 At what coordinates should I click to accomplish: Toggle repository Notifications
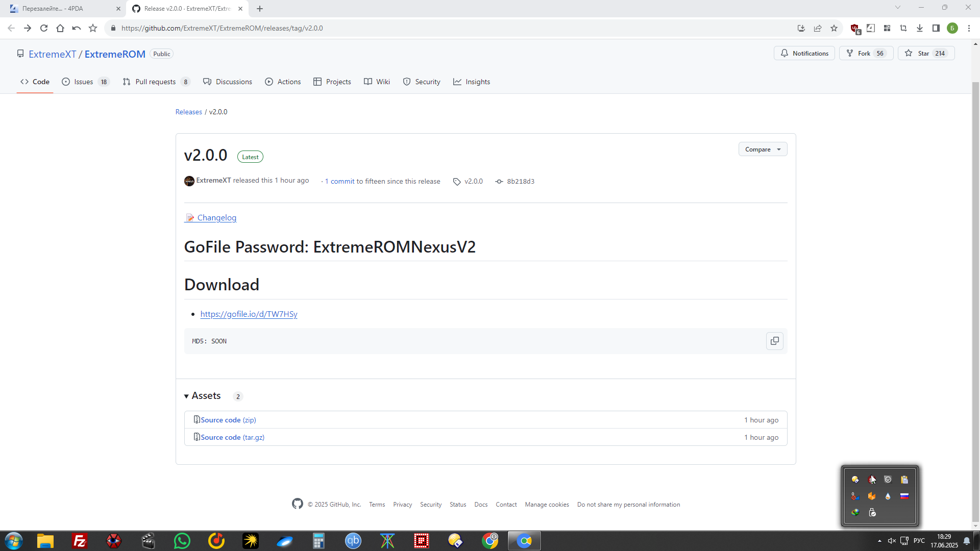click(x=804, y=53)
